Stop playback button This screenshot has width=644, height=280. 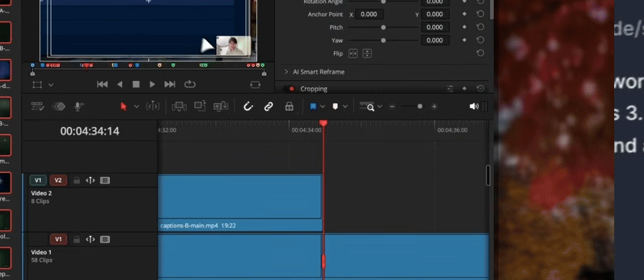(136, 84)
